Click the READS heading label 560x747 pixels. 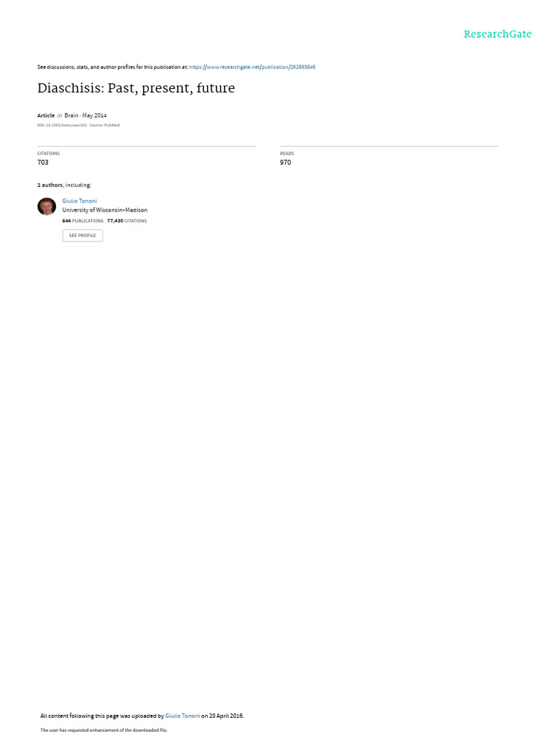coord(287,153)
